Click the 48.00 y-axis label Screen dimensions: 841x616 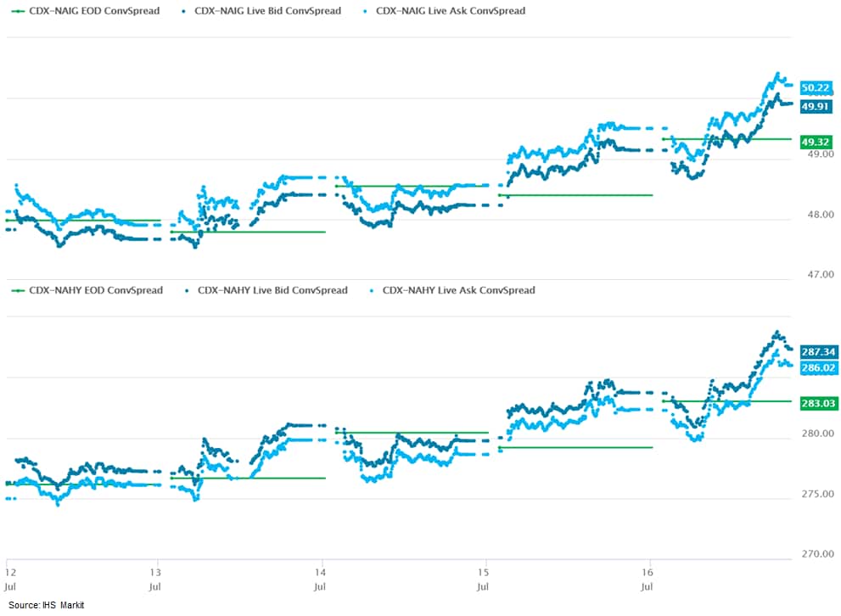[816, 215]
